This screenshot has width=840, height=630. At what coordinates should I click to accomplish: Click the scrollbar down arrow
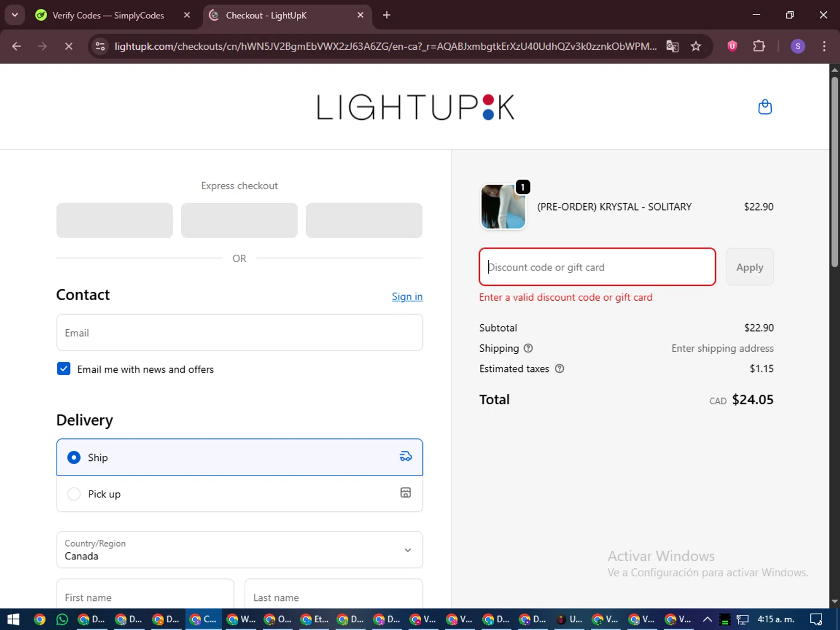point(834,601)
